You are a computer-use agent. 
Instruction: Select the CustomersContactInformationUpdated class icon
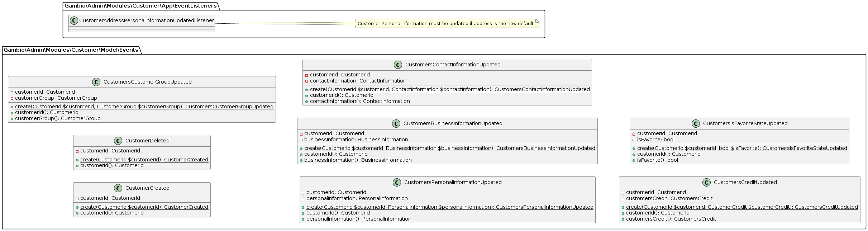pyautogui.click(x=398, y=65)
